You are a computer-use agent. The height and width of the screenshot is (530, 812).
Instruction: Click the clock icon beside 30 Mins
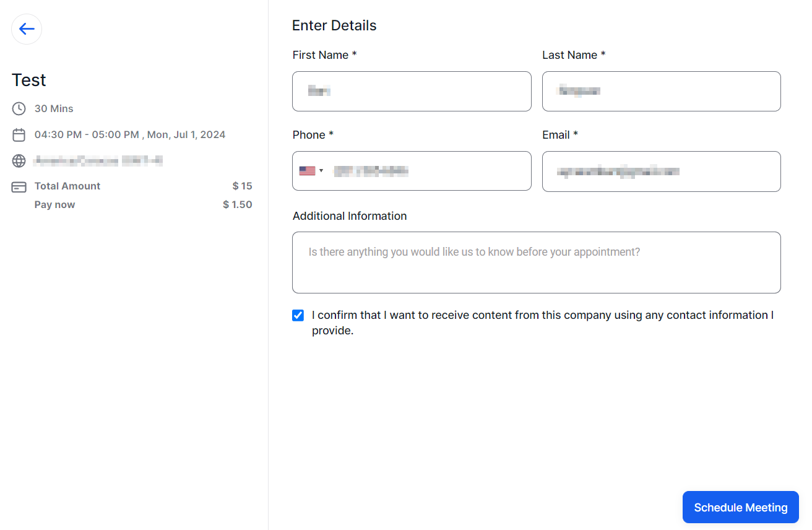[19, 109]
